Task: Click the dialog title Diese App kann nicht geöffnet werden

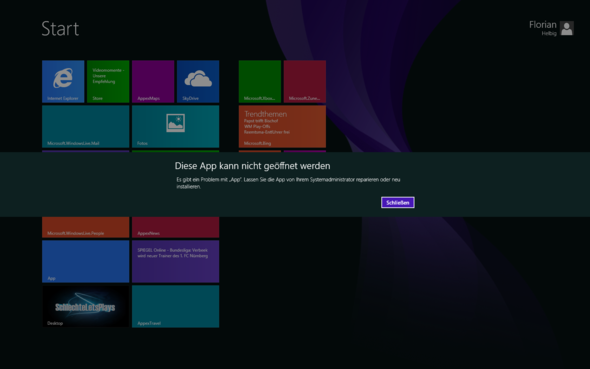Action: [252, 166]
